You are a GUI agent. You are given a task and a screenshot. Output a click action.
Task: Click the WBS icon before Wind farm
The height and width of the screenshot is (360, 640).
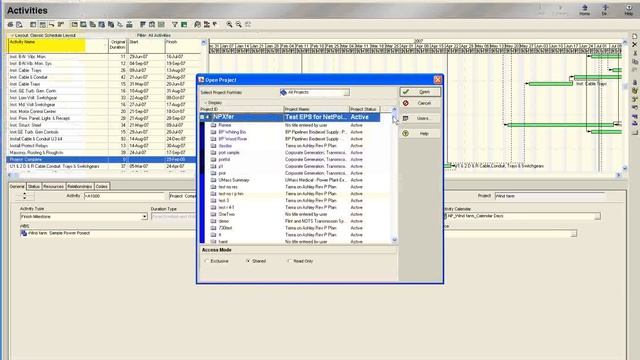pyautogui.click(x=24, y=233)
